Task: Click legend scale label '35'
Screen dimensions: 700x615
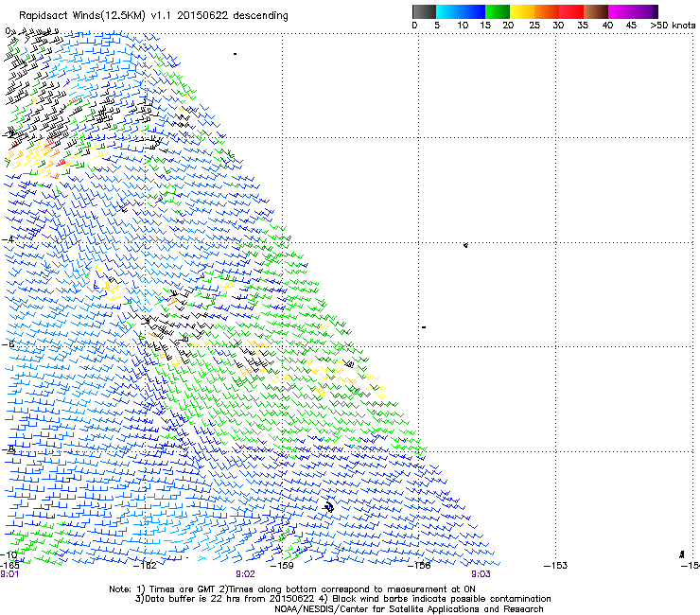Action: coord(583,26)
